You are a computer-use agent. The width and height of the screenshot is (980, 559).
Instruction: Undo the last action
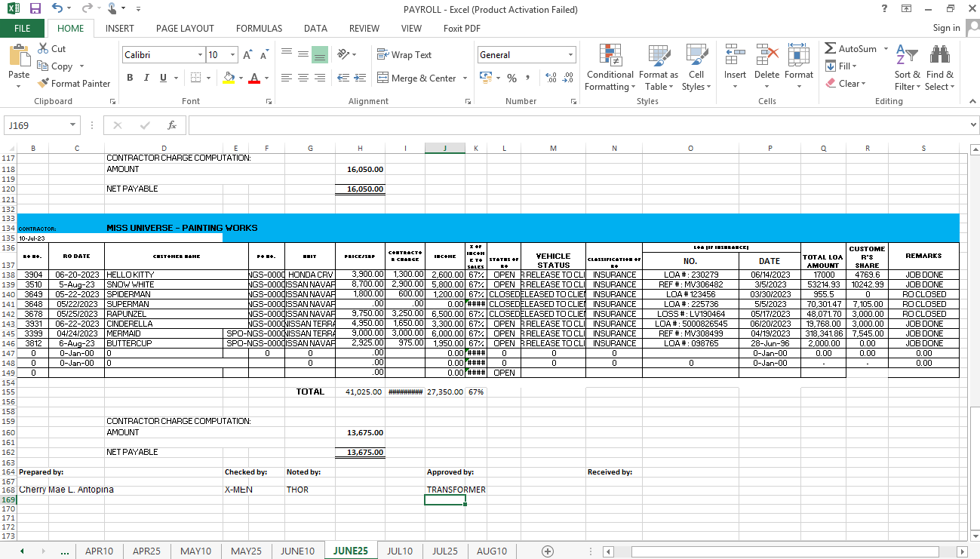coord(58,9)
